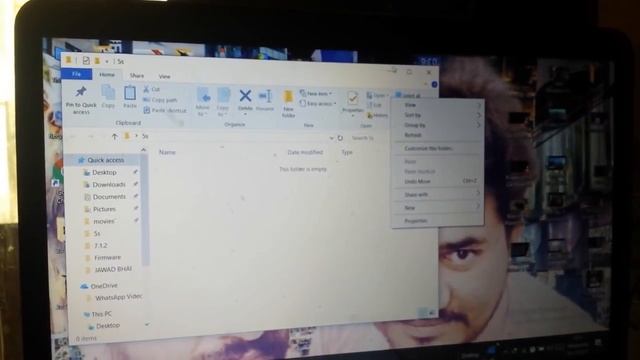Click the Paste clipboard icon in ribbon
The width and height of the screenshot is (640, 360).
130,93
